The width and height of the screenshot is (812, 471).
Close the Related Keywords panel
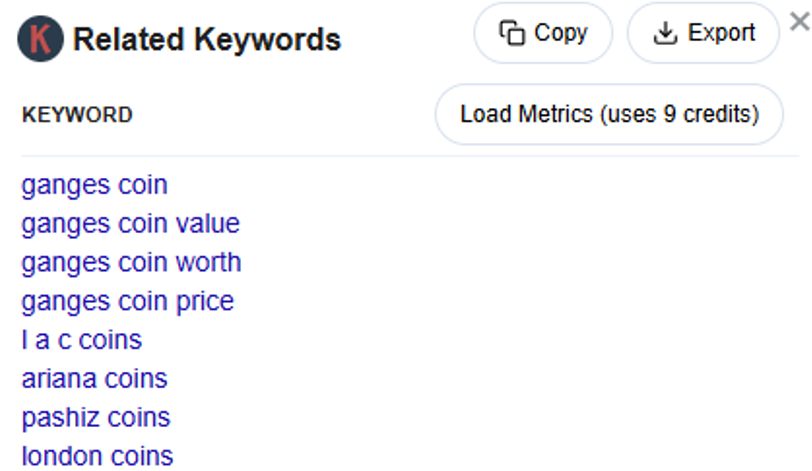coord(800,22)
